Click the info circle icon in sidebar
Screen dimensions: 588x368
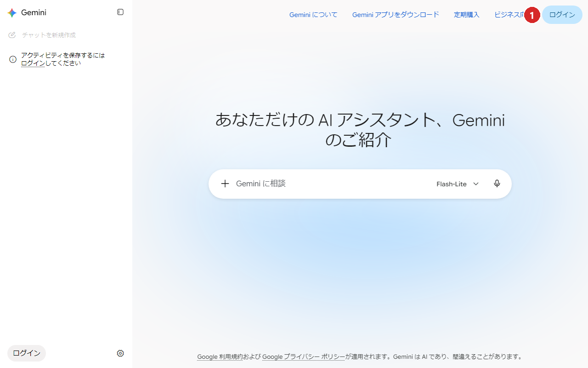click(x=13, y=59)
